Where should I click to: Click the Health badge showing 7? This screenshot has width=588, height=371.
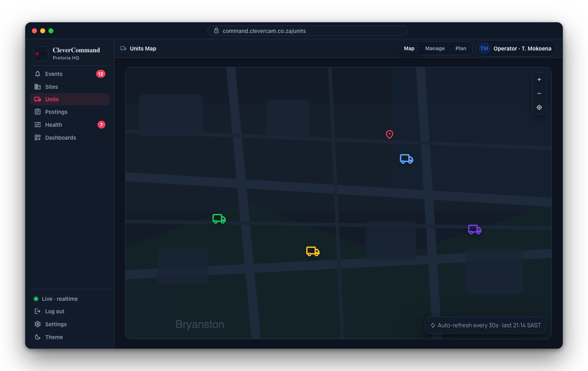point(101,125)
